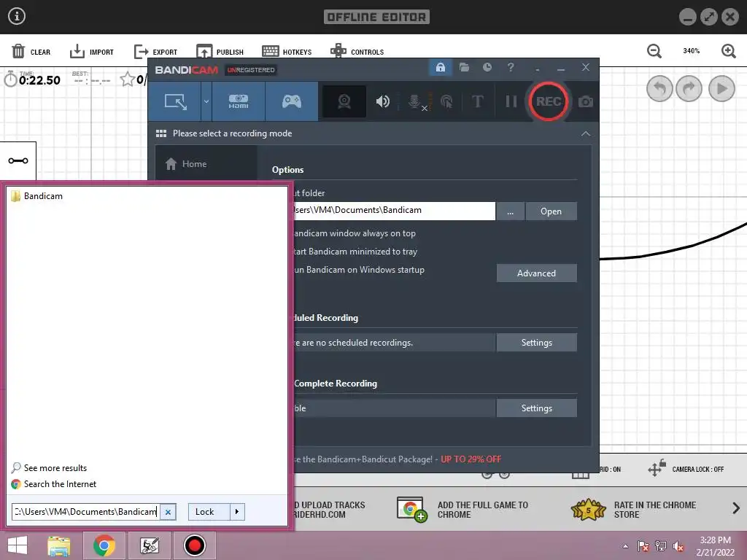The width and height of the screenshot is (747, 560).
Task: Click the info icon in Offline Editor
Action: 17,16
